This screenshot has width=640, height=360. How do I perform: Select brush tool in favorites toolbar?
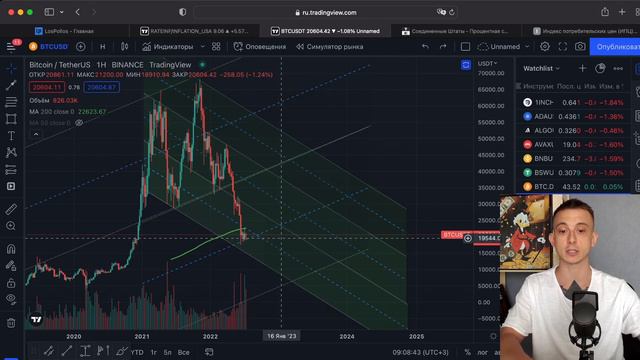tap(122, 351)
